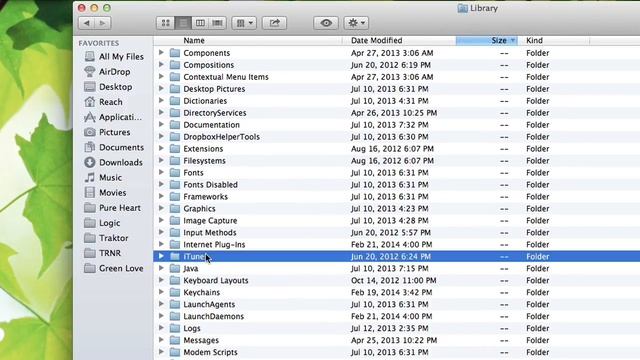Screen dimensions: 640x360
Task: Expand the Contextual Menu Items triangle
Action: click(x=161, y=76)
